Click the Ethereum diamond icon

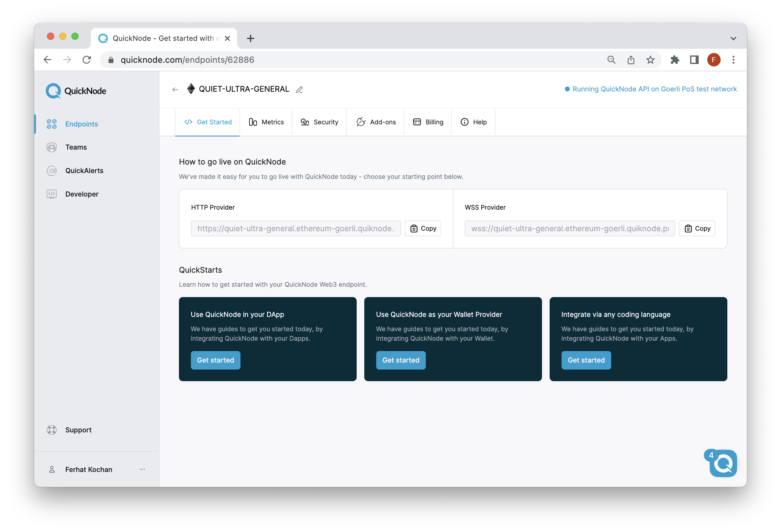pos(191,89)
